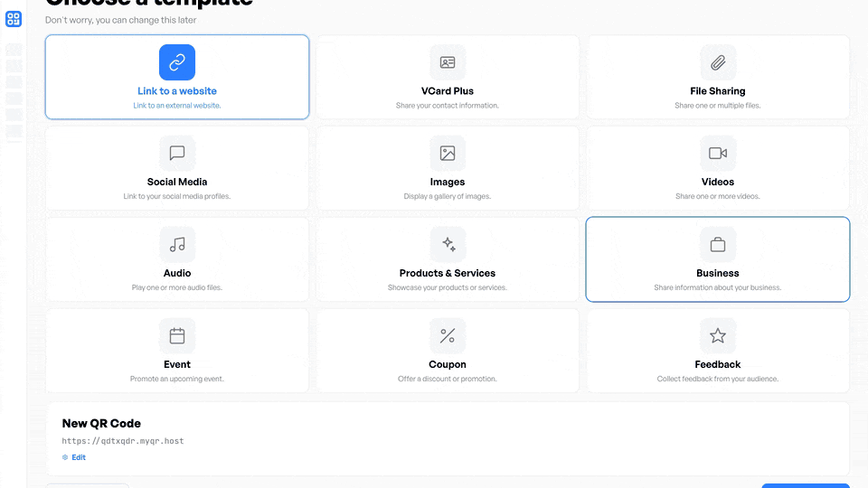Viewport: 868px width, 488px height.
Task: Click 'Showcase your products or services.' text
Action: pyautogui.click(x=448, y=287)
